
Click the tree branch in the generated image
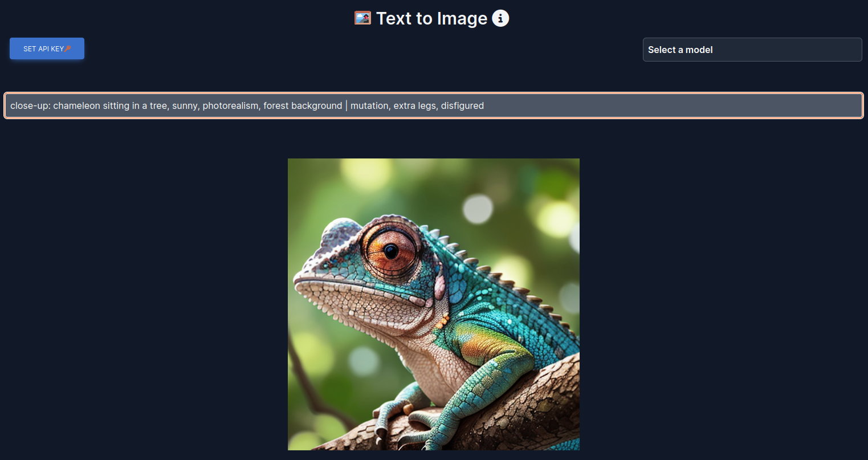coord(513,410)
